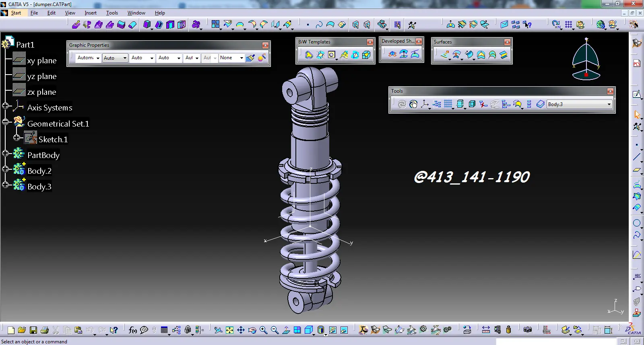The height and width of the screenshot is (345, 644).
Task: Open the Edit menu
Action: click(52, 13)
